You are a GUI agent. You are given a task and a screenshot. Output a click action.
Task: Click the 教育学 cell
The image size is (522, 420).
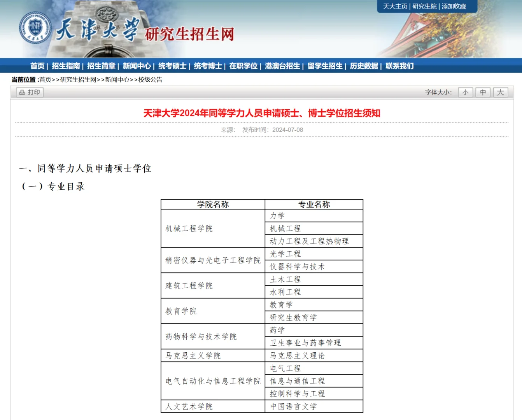314,305
